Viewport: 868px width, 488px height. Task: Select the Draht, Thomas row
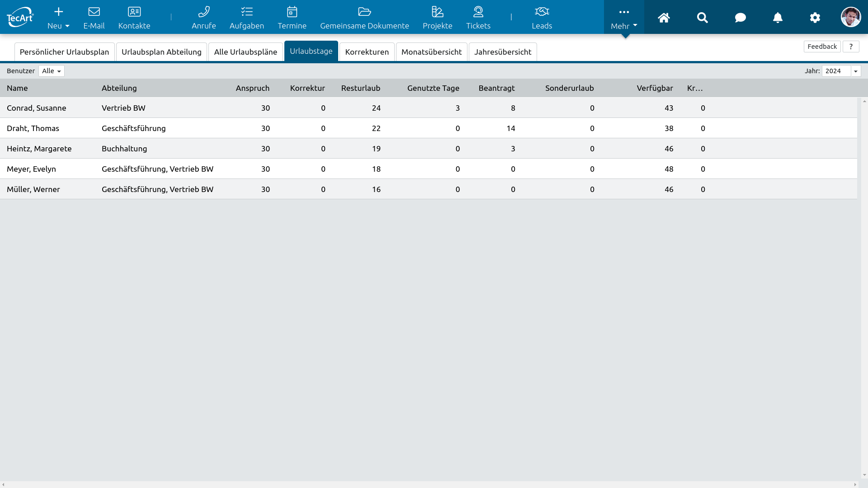33,128
